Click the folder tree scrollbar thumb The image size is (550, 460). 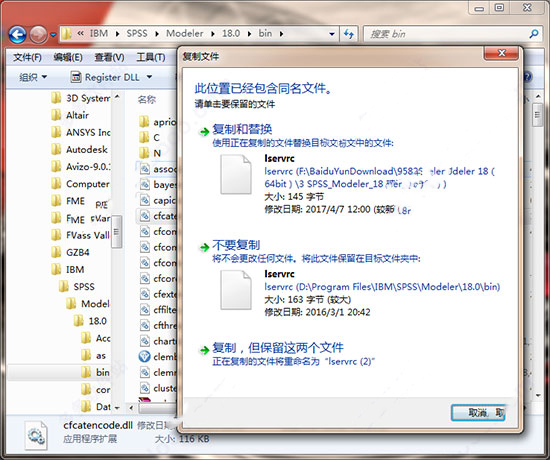click(x=117, y=232)
